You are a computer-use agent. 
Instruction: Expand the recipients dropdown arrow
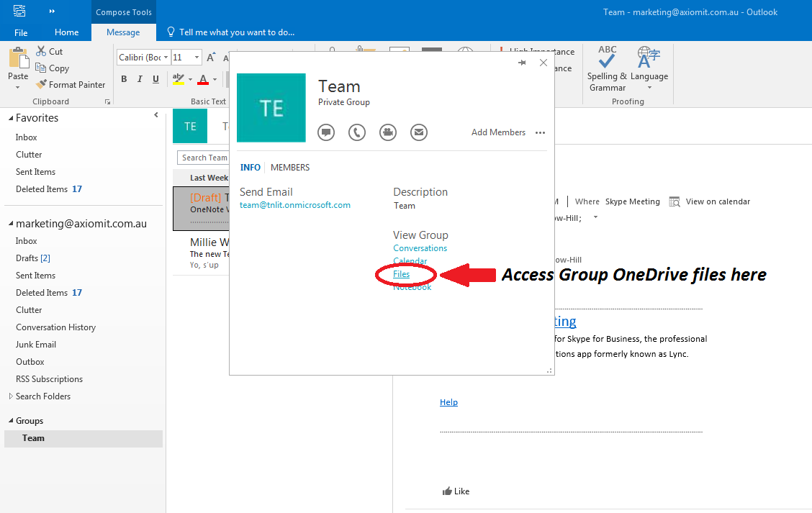[x=595, y=217]
